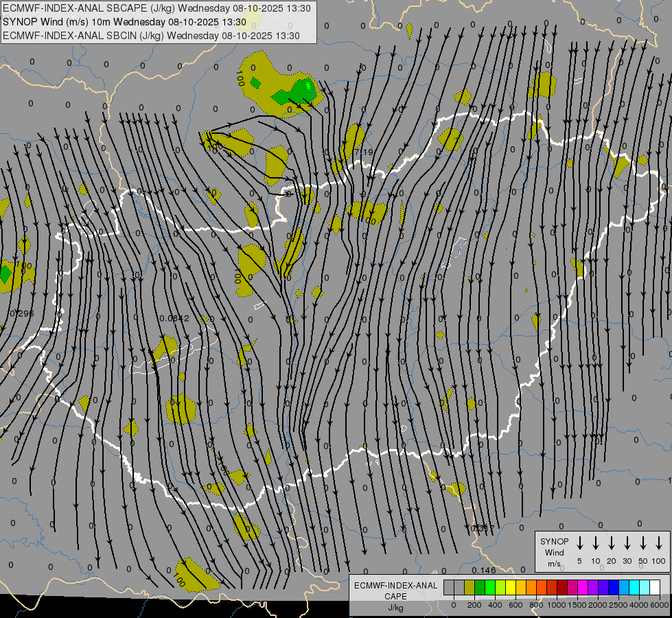Viewport: 672px width, 618px height.
Task: Click the SBCIN title line
Action: (151, 36)
